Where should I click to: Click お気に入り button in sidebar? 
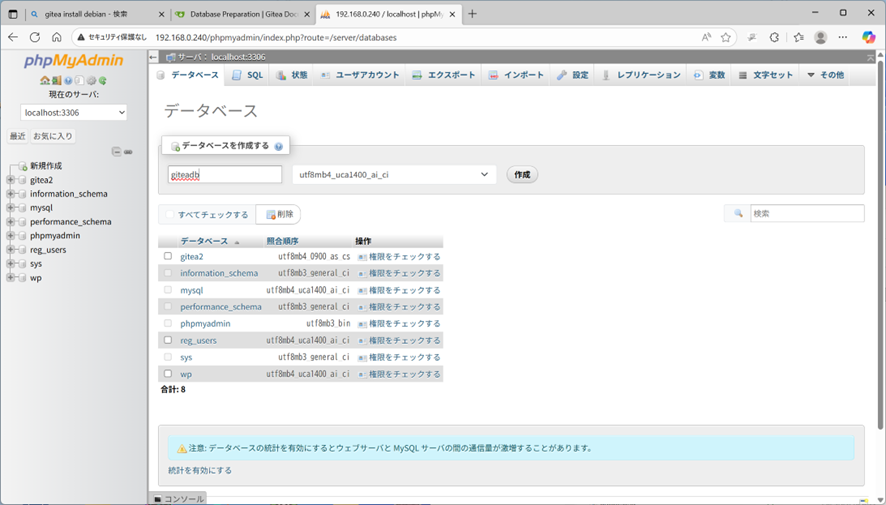point(53,136)
